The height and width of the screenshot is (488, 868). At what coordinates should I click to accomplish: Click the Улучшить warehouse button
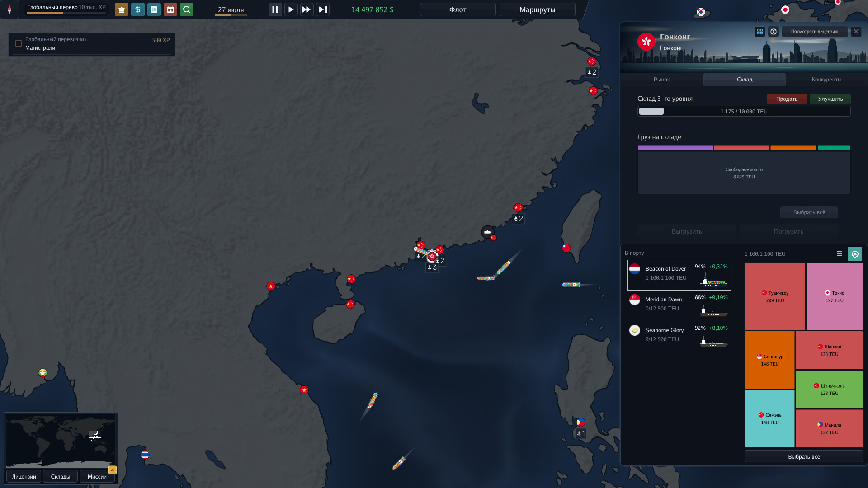[x=830, y=99]
